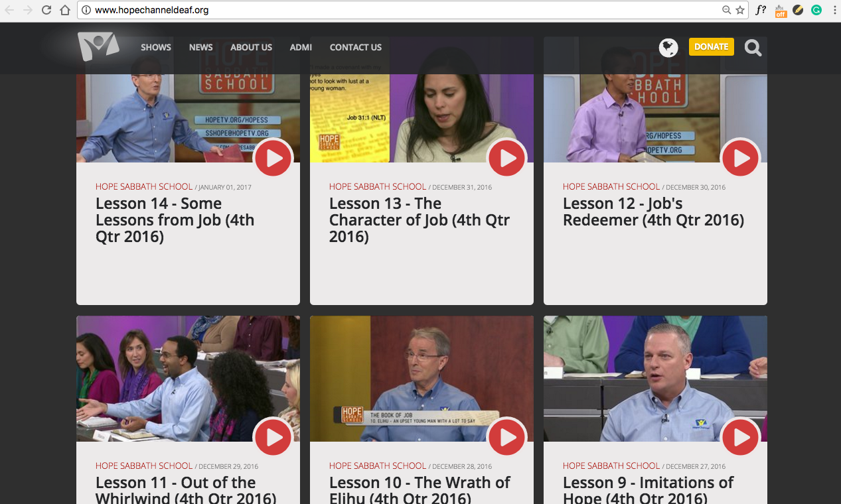This screenshot has height=504, width=841.
Task: Click Hope Sabbath School category above Lesson 12
Action: tap(611, 186)
